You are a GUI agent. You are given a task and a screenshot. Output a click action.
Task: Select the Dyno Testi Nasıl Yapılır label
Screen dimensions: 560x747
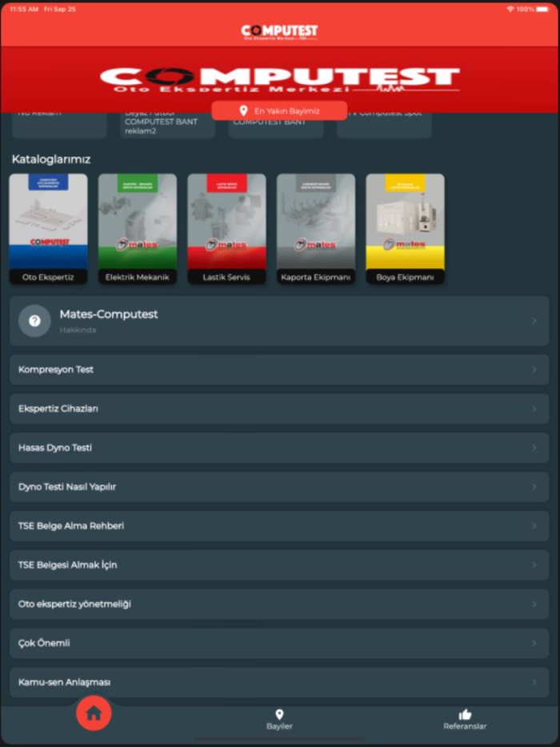click(67, 487)
